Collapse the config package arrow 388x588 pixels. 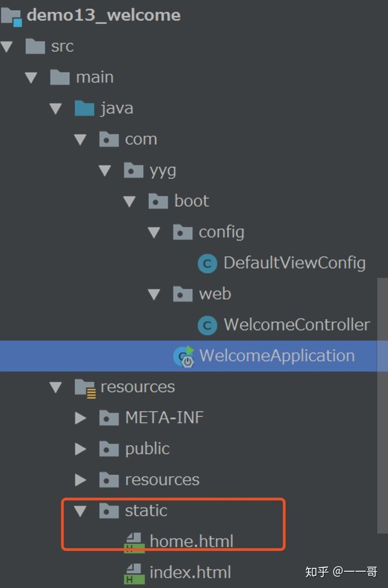tap(154, 233)
